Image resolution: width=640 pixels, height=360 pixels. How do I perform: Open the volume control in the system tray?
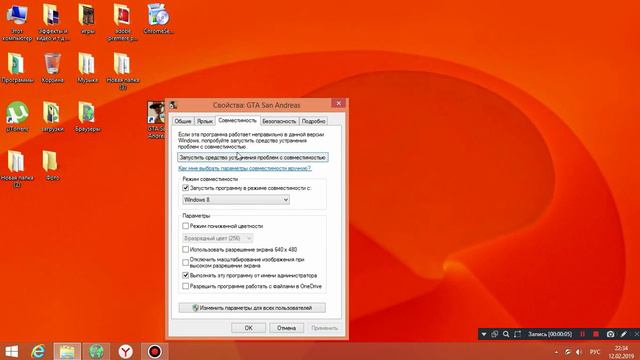(x=579, y=352)
